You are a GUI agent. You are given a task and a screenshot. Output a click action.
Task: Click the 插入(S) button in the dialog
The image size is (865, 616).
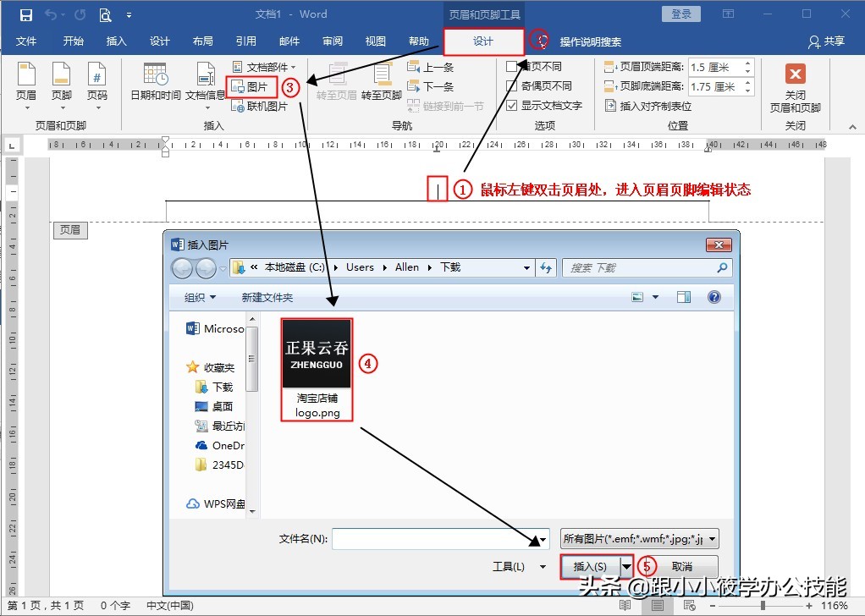click(592, 566)
